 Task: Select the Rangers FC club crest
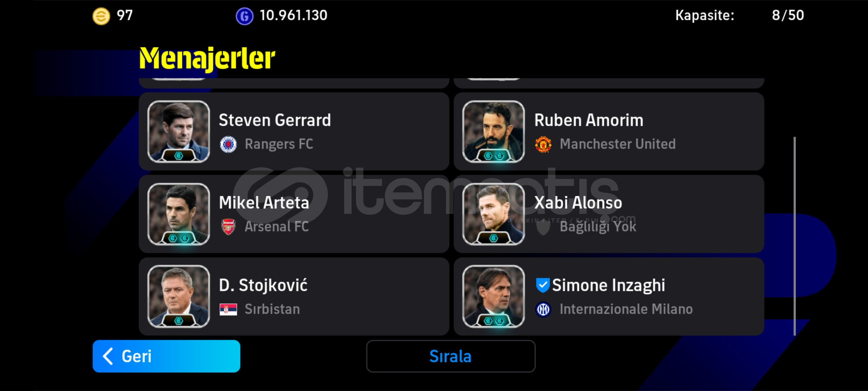[228, 144]
